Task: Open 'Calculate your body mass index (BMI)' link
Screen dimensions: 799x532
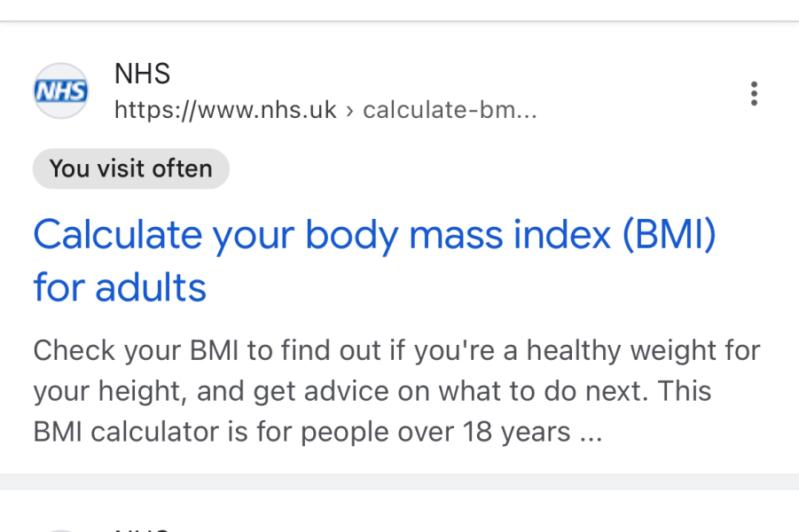Action: (x=373, y=235)
